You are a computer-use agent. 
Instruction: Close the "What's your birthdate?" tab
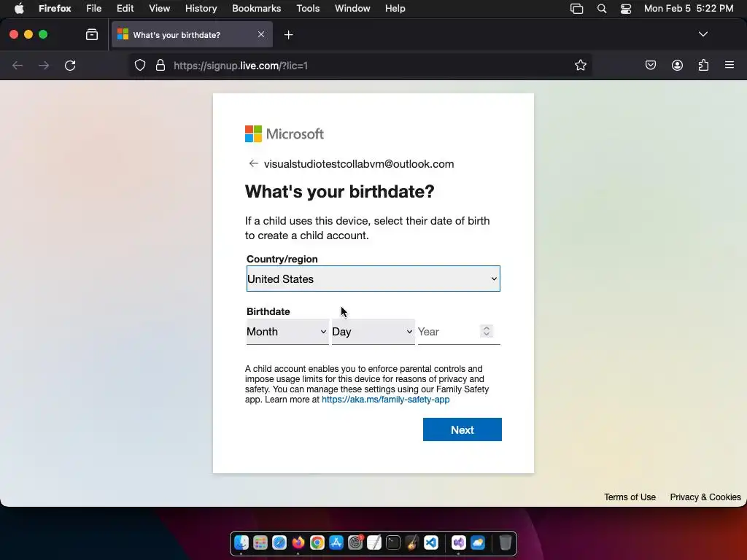(x=261, y=34)
